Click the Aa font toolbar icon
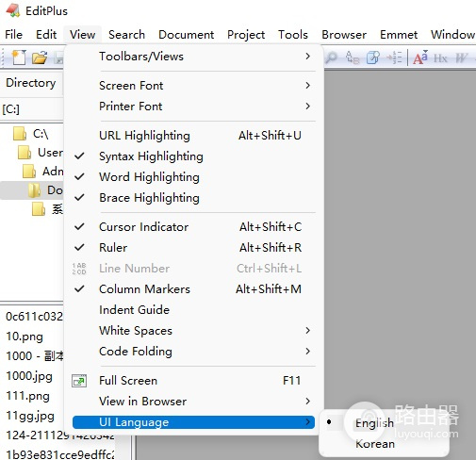476x460 pixels. [x=420, y=57]
